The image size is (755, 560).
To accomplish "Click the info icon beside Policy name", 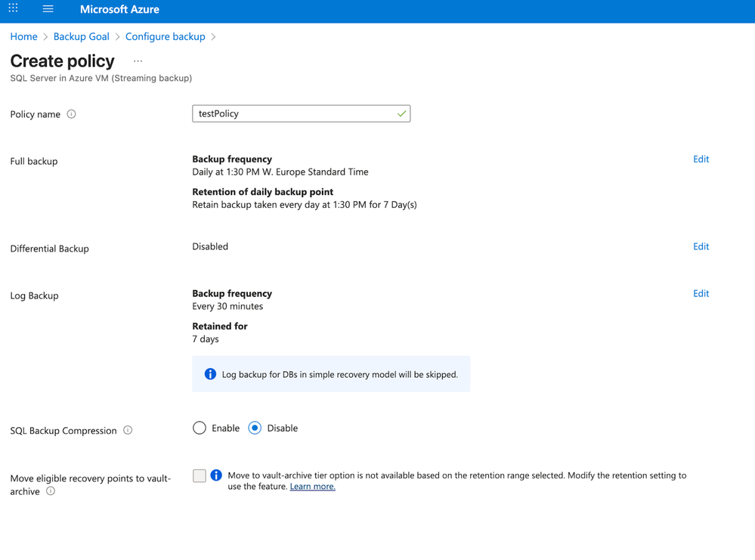I will pyautogui.click(x=71, y=114).
